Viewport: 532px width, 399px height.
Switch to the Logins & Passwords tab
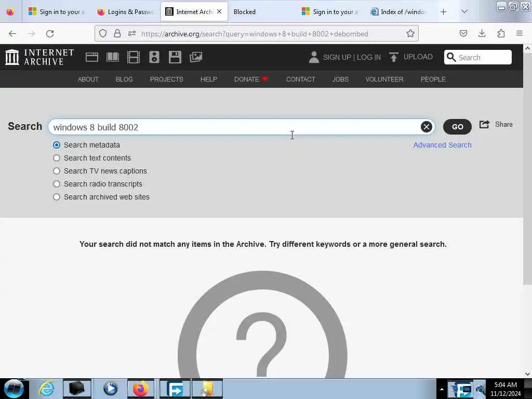click(126, 12)
